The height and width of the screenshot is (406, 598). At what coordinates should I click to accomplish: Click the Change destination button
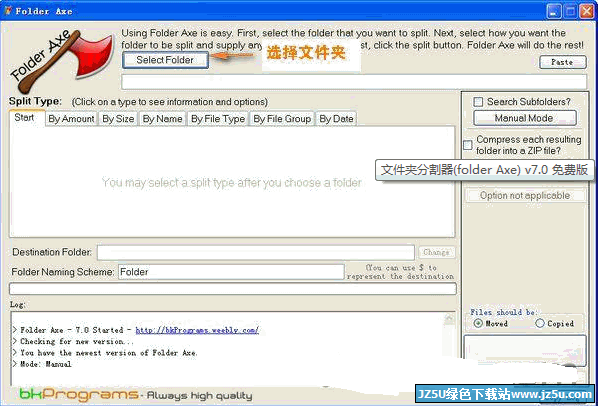[x=437, y=252]
